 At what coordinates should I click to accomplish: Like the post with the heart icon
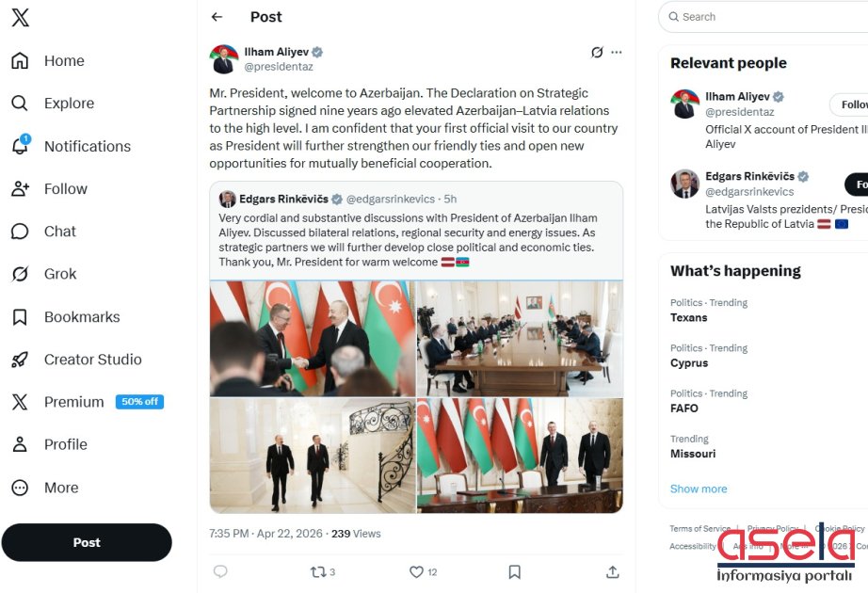pos(416,571)
